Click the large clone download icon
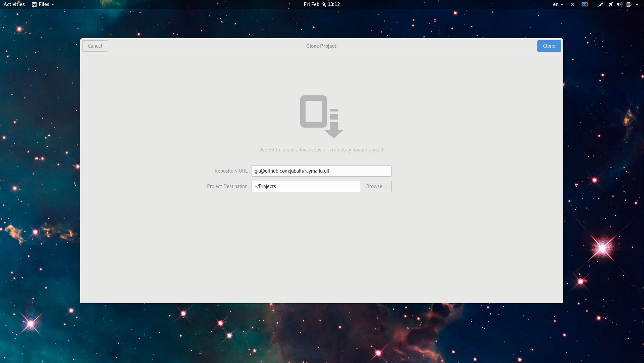 [321, 117]
